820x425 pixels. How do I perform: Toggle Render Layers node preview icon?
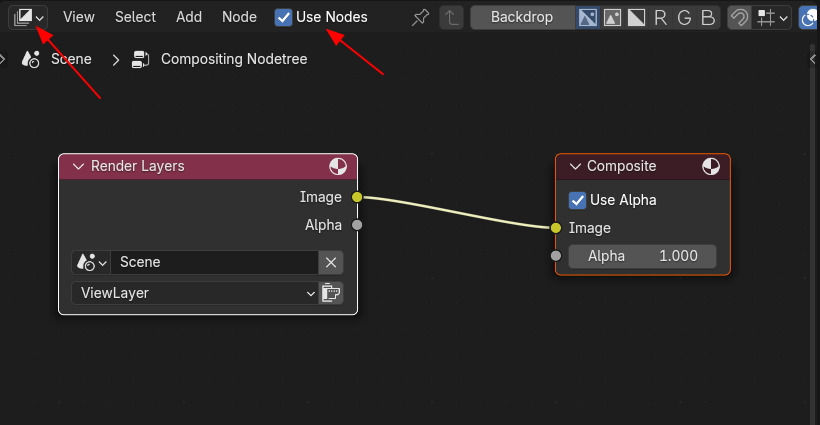[x=338, y=166]
